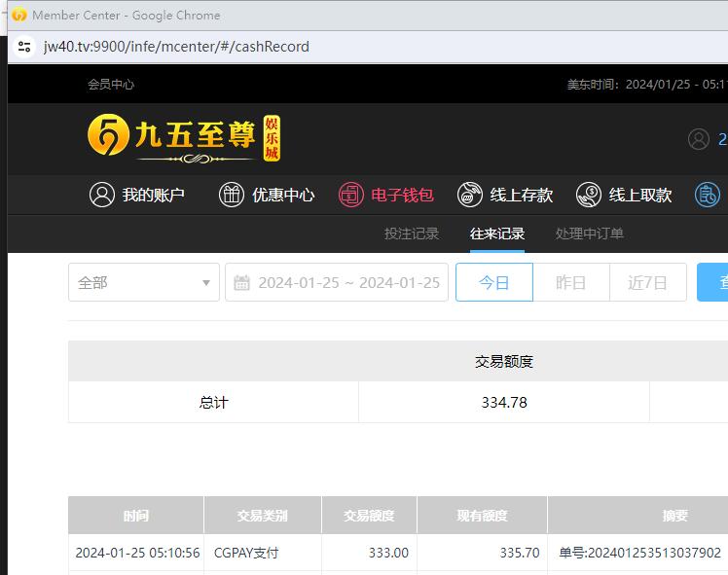
Task: Click the 总计 cell
Action: click(x=213, y=402)
